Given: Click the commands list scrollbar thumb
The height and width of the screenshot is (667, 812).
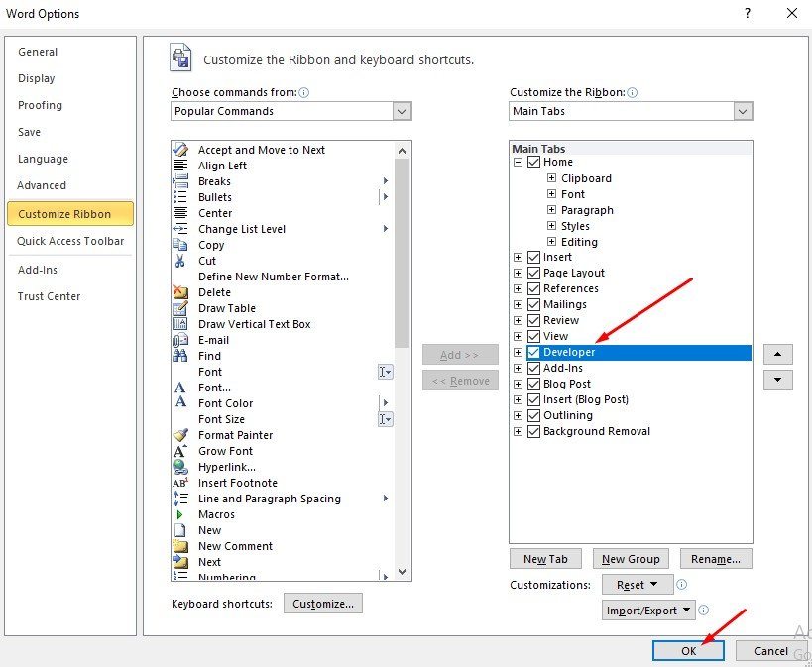Looking at the screenshot, I should coord(402,254).
